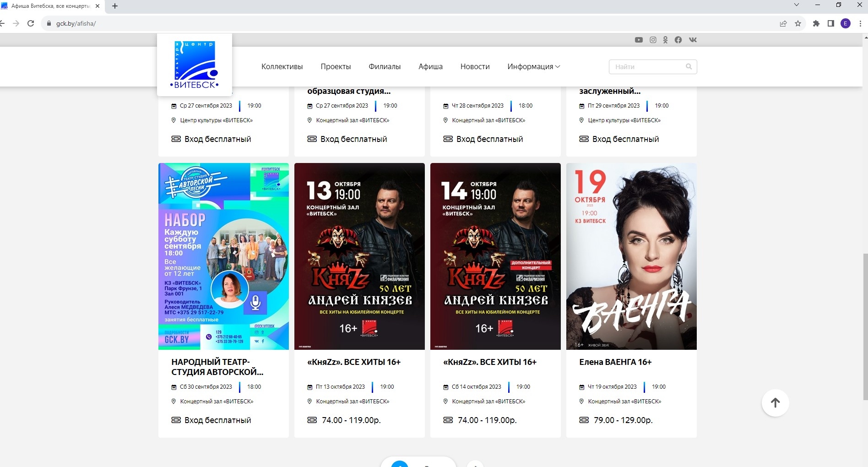This screenshot has width=868, height=467.
Task: Click price 79.00 - 129.00р.
Action: (623, 420)
